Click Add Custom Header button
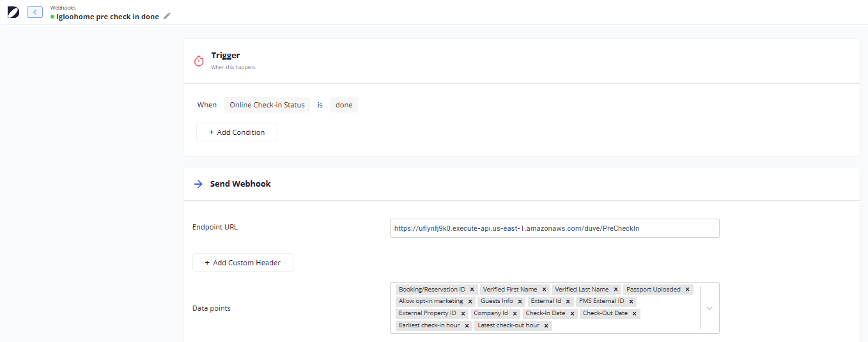 tap(243, 263)
